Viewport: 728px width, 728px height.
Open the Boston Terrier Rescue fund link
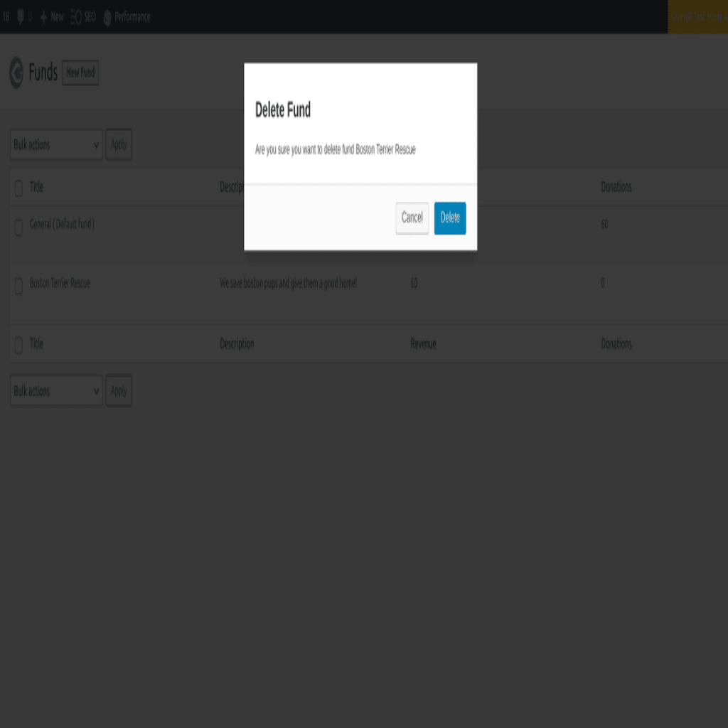[60, 283]
